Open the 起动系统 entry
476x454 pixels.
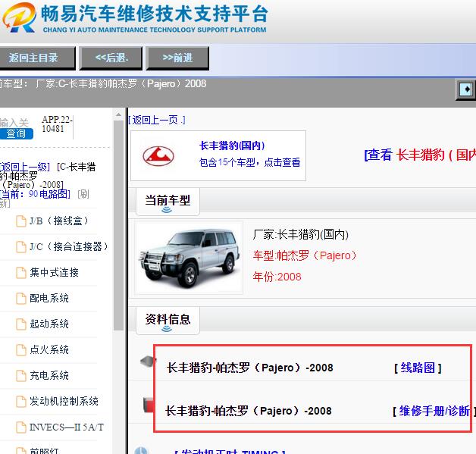pyautogui.click(x=49, y=324)
